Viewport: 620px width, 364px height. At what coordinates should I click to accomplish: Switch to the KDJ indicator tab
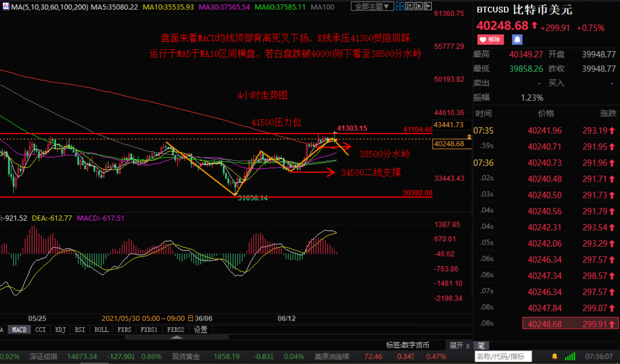coord(60,330)
